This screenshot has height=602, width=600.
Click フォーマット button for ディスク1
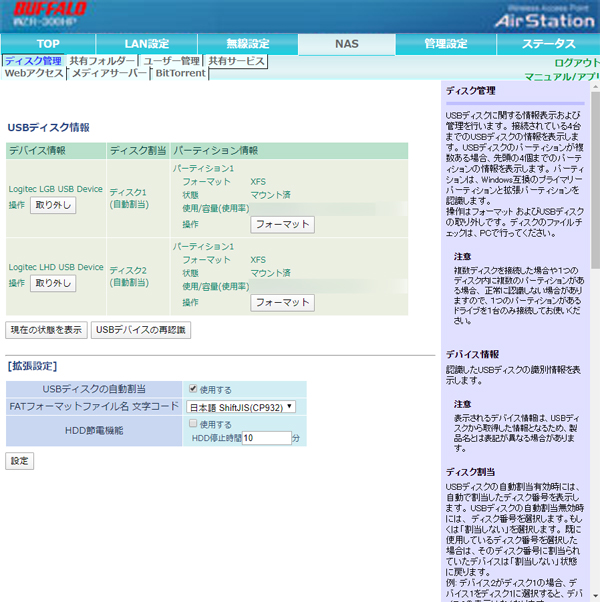coord(283,225)
